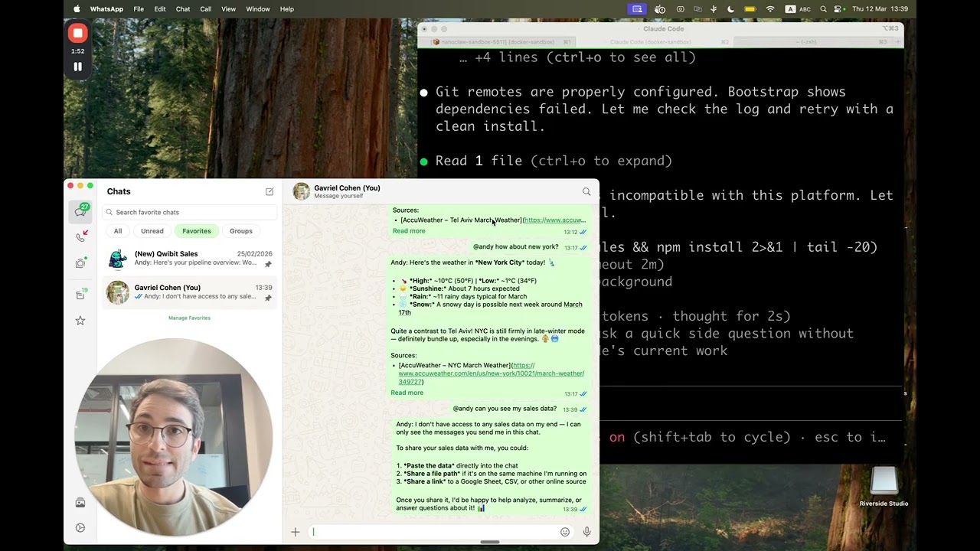Screen dimensions: 980x551
Task: Open Spotlight search in the menu bar
Action: 823,9
